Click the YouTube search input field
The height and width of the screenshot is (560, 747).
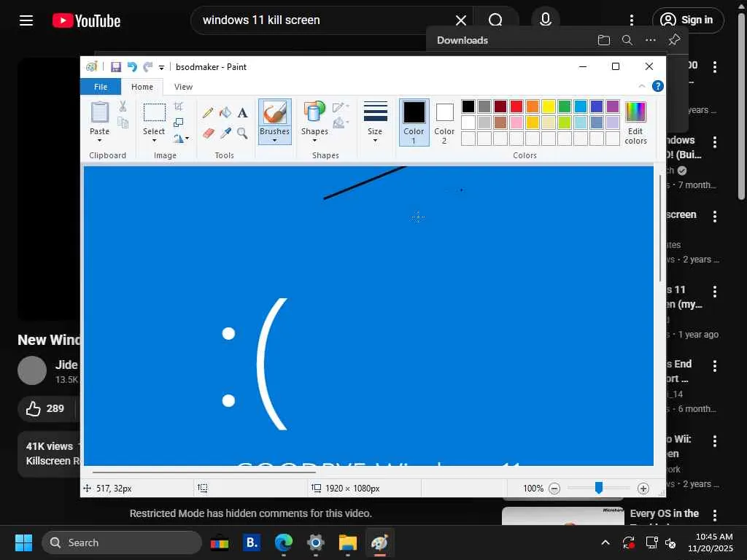coord(324,20)
